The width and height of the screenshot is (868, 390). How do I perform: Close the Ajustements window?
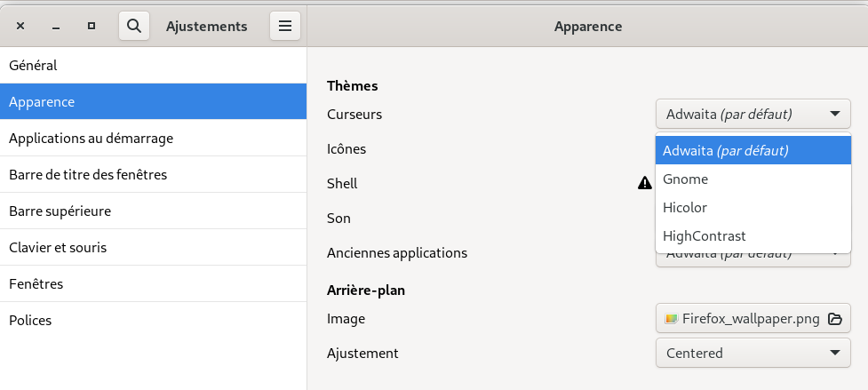coord(20,27)
